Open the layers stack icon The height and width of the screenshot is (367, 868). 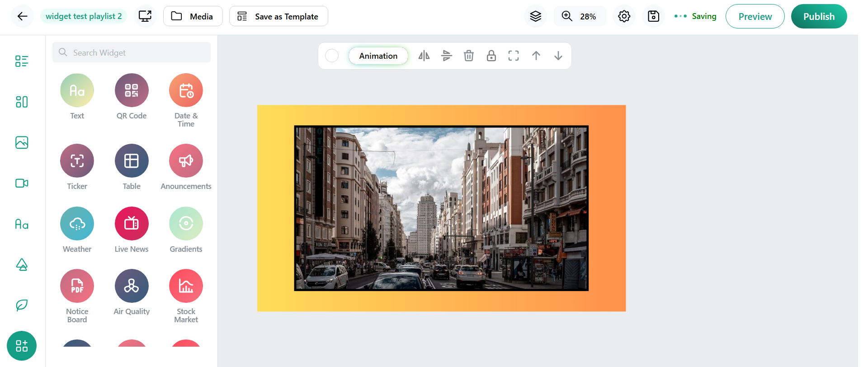(x=535, y=16)
